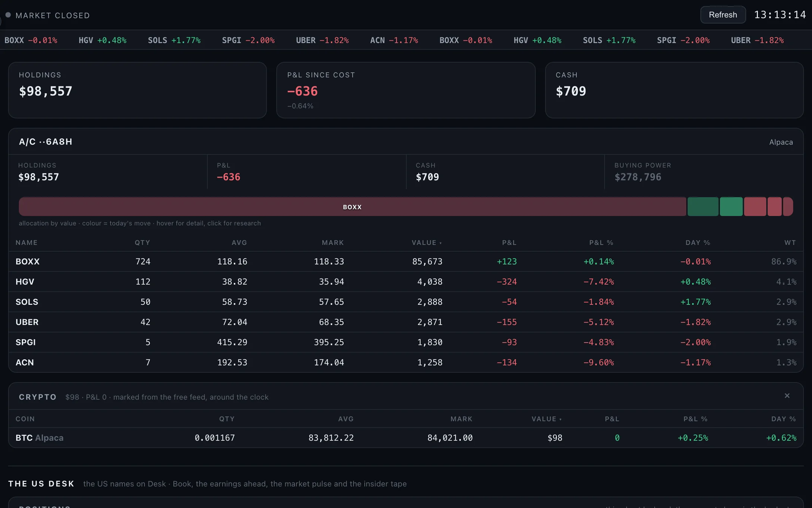Click the top CASH card $709
The width and height of the screenshot is (812, 508).
pyautogui.click(x=674, y=90)
